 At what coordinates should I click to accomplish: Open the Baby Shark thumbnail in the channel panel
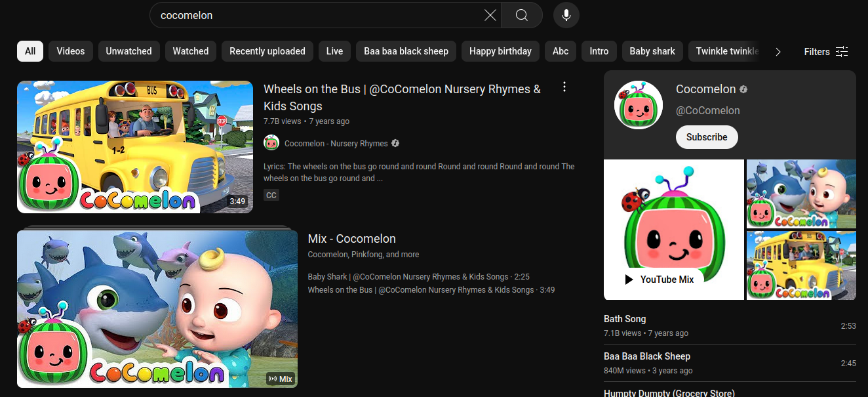coord(801,194)
